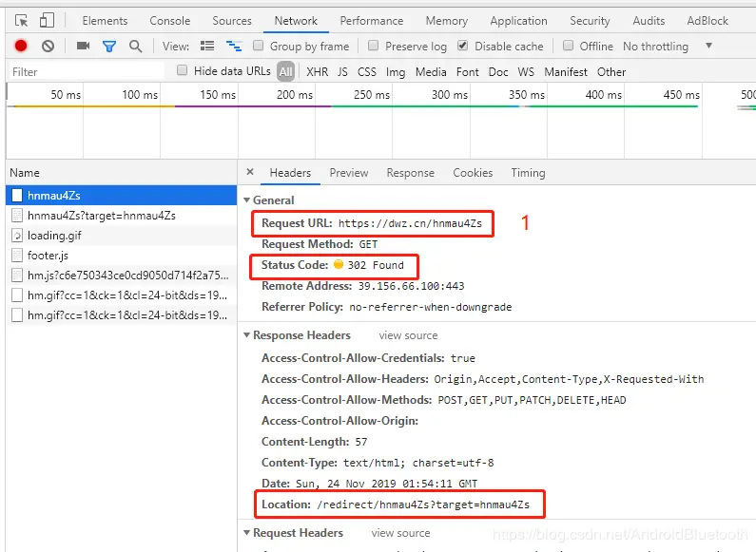Switch to large request rows view icon

click(207, 47)
